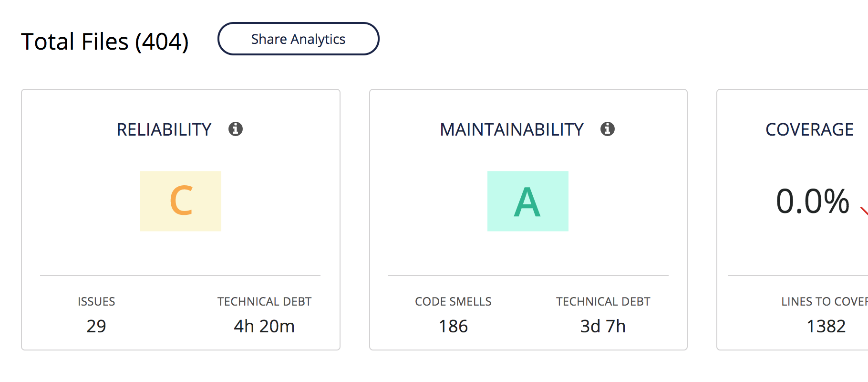Viewport: 868px width, 382px height.
Task: Click the red trend arrow beside coverage percentage
Action: tap(864, 210)
